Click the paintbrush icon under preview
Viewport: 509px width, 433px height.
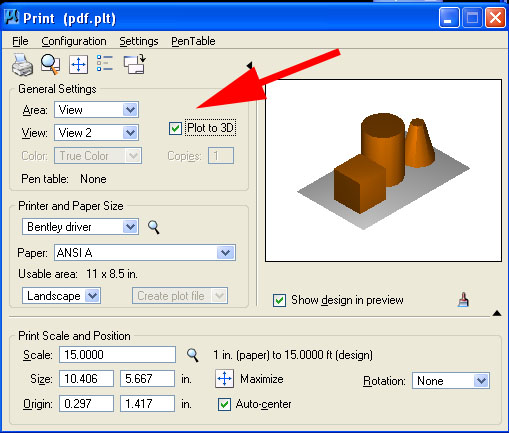pyautogui.click(x=463, y=299)
